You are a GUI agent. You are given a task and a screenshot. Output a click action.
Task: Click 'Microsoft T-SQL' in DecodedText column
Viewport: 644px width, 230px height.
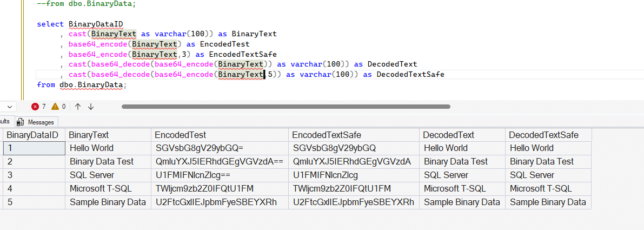(x=462, y=189)
